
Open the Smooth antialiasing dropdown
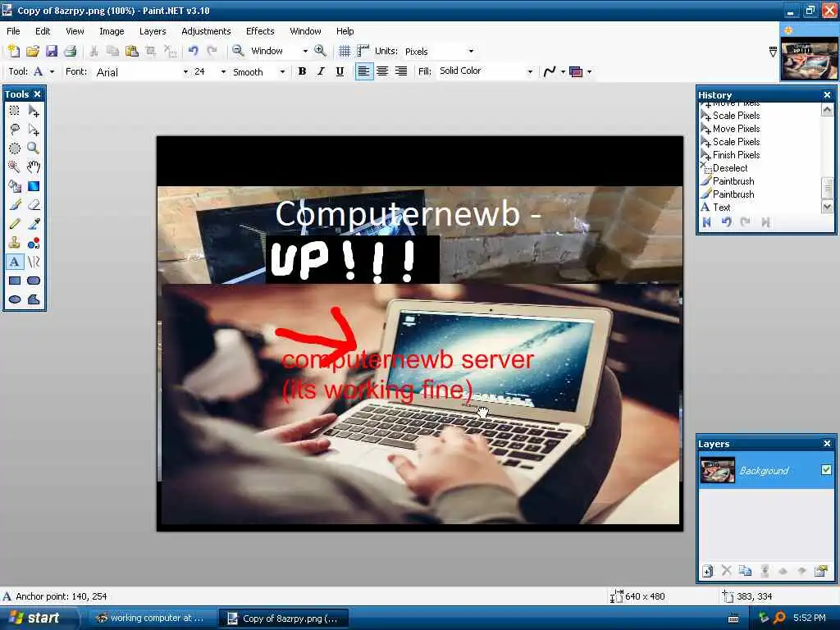click(x=282, y=72)
